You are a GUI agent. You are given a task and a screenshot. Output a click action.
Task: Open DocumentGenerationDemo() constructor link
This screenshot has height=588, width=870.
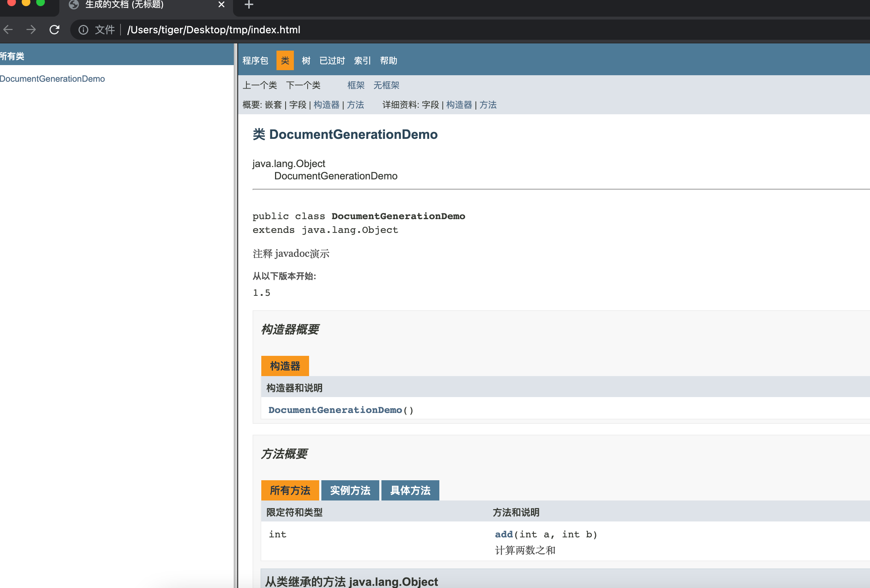335,410
